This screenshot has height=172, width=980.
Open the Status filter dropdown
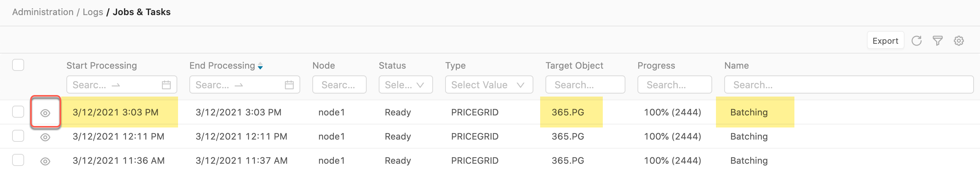coord(406,85)
